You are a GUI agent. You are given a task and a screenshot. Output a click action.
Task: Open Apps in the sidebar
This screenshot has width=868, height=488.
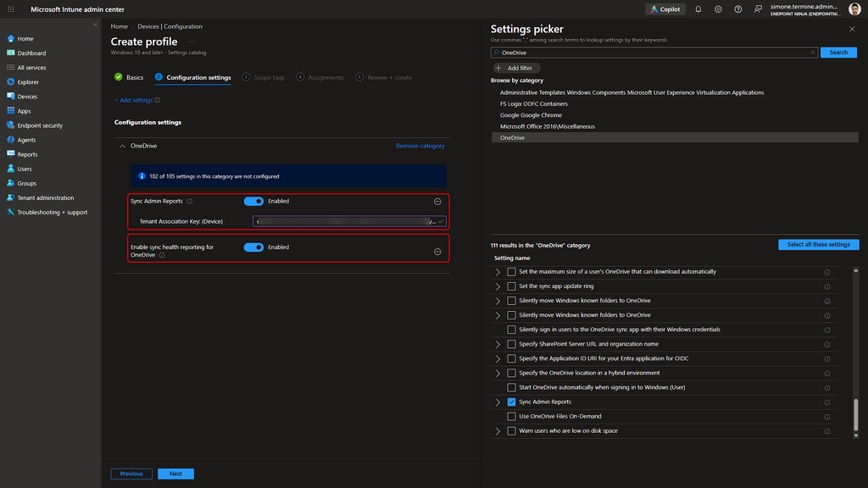coord(24,111)
